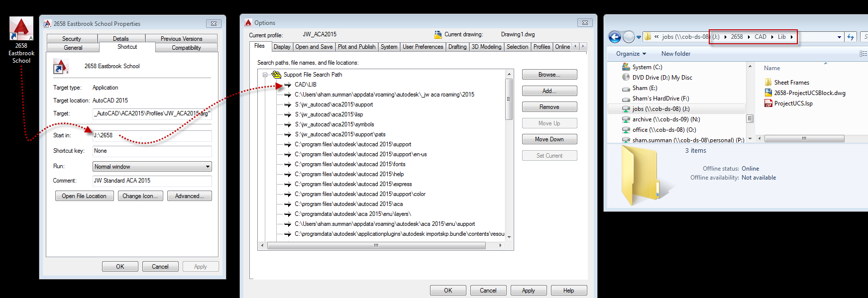
Task: Click the Move Down button
Action: 549,139
